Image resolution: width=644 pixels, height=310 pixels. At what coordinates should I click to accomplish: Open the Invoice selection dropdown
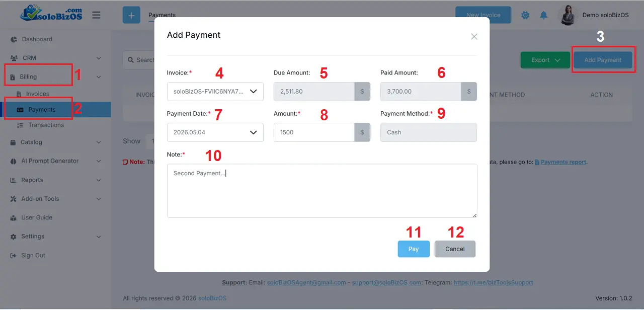(215, 92)
